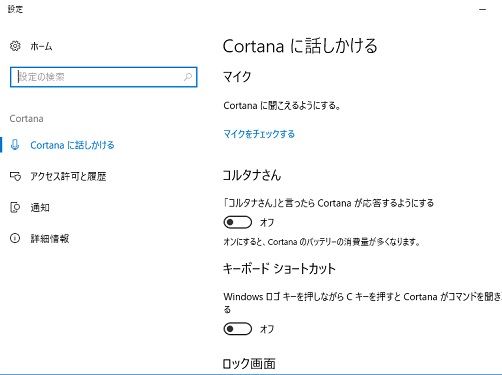This screenshot has height=375, width=502.
Task: Enable the コルタナさん voice activation toggle
Action: point(238,222)
